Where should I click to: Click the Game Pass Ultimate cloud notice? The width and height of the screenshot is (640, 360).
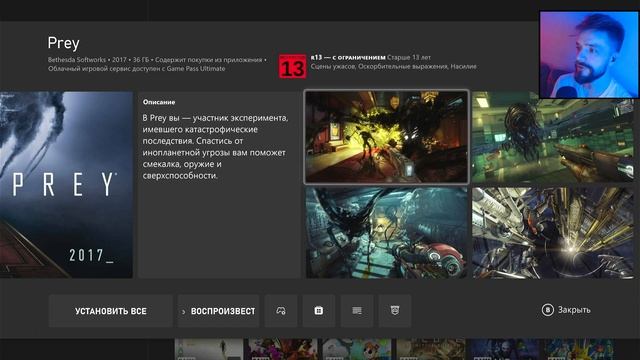click(x=137, y=69)
